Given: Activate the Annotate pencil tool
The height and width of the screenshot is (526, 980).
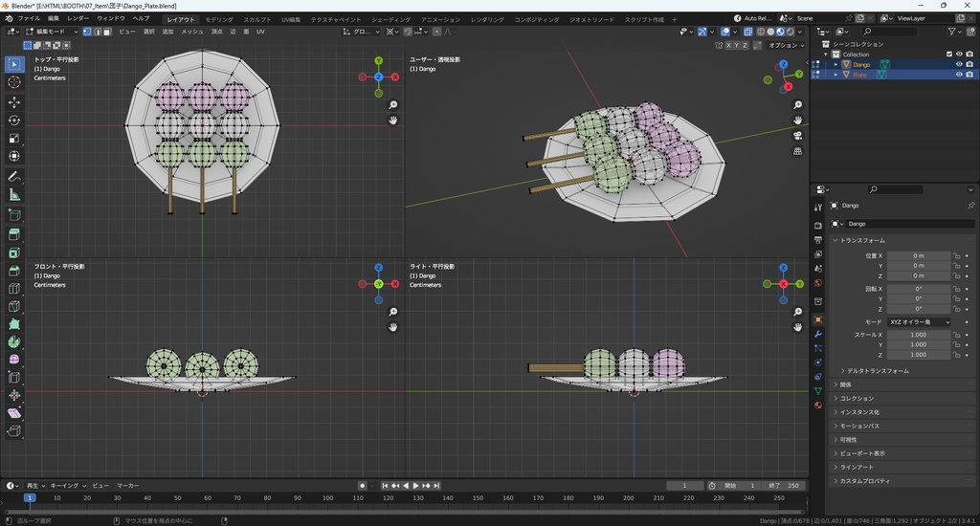Looking at the screenshot, I should [14, 176].
